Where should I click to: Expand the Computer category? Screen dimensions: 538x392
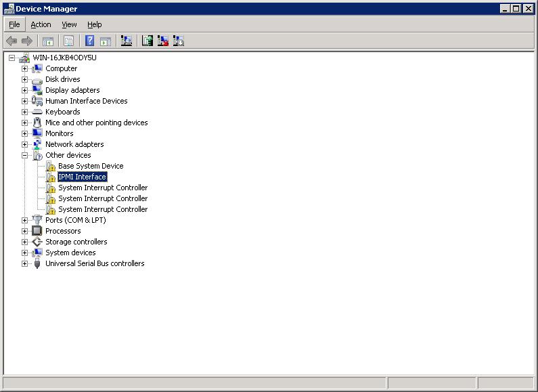click(25, 68)
